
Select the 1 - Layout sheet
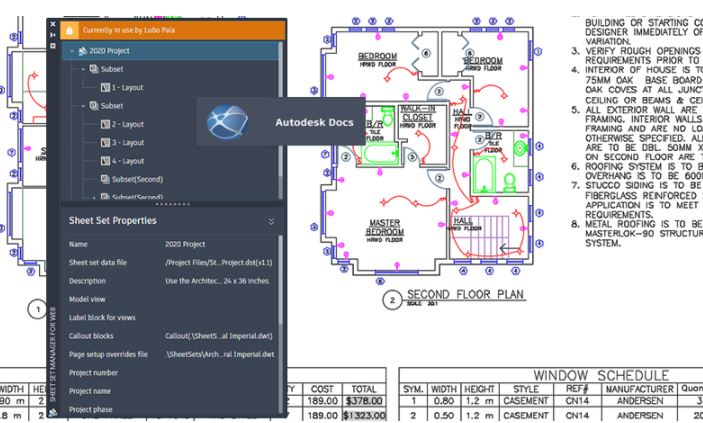[127, 87]
